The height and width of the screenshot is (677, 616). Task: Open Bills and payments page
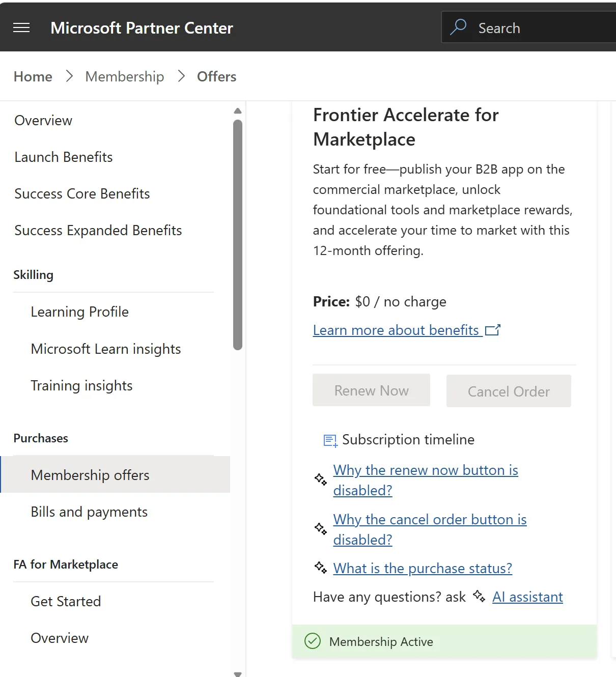pos(89,512)
